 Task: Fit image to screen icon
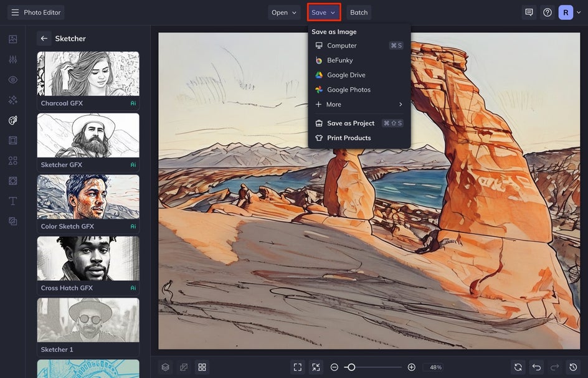pyautogui.click(x=298, y=367)
